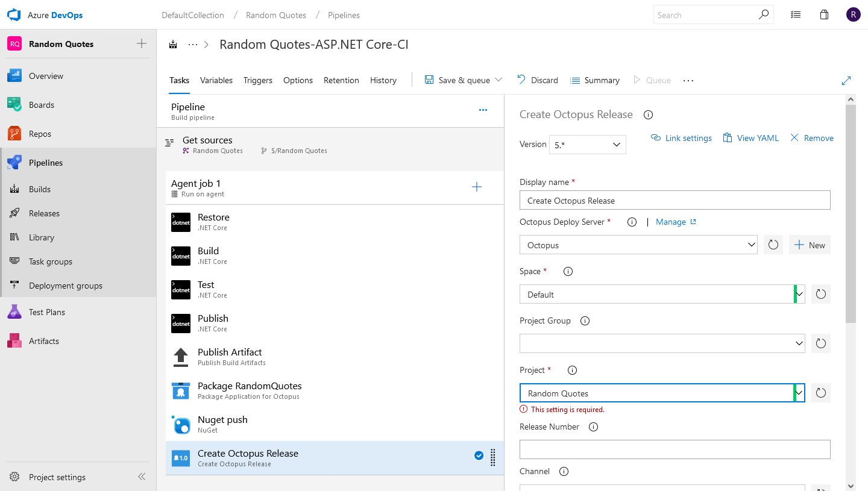
Task: Focus the Display name input field
Action: [675, 200]
